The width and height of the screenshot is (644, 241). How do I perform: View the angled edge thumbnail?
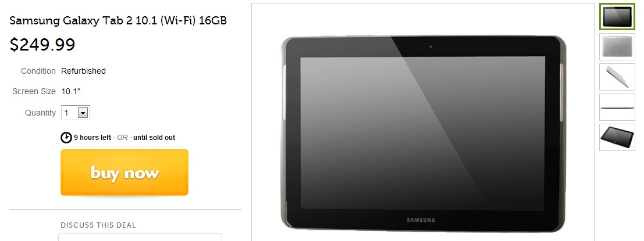[x=617, y=77]
